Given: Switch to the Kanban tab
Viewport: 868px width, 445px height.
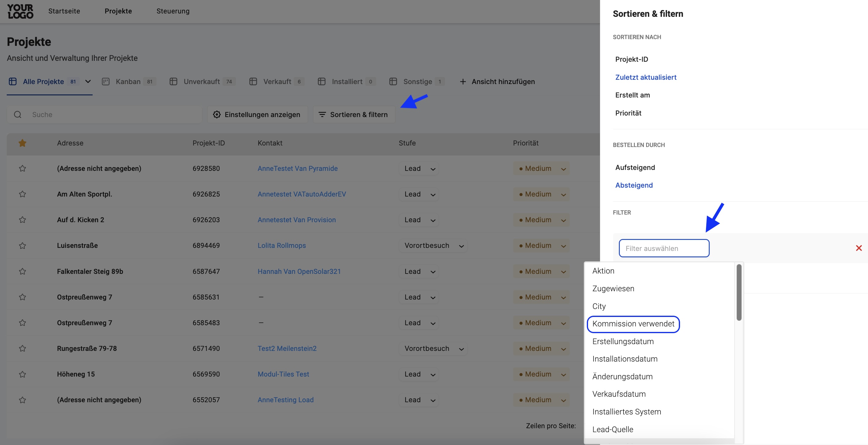Looking at the screenshot, I should [129, 82].
